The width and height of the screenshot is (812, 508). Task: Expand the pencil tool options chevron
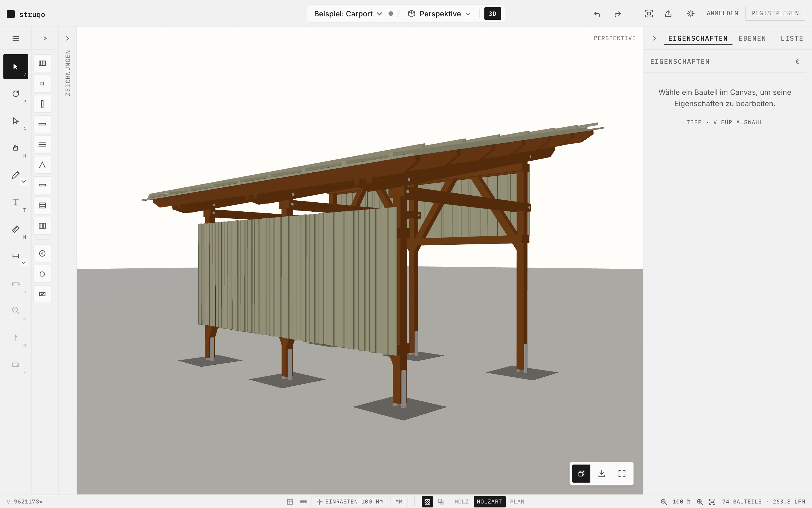[23, 181]
